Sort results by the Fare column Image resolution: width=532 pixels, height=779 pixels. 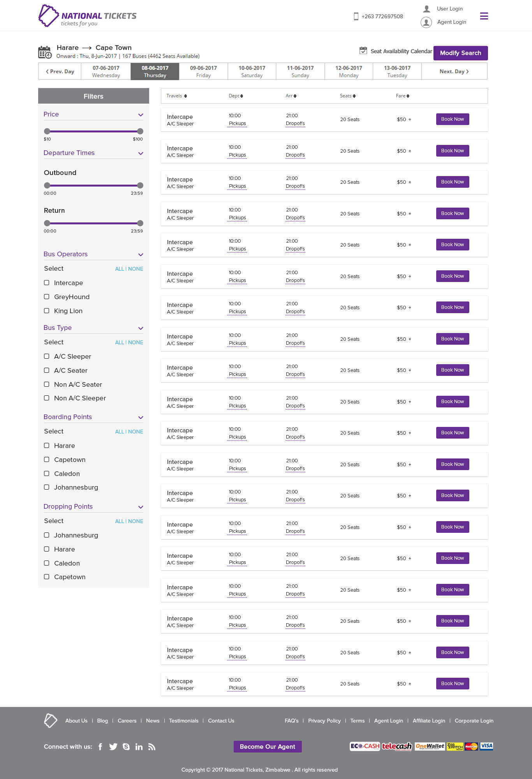pyautogui.click(x=402, y=96)
